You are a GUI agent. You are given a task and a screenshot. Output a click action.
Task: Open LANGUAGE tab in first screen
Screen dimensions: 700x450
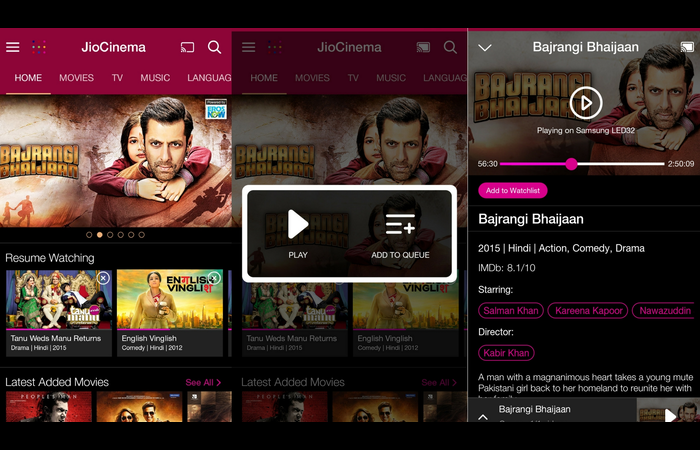point(209,78)
